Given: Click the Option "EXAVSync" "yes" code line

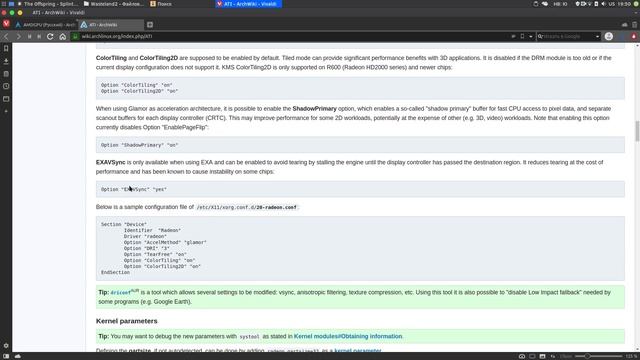Looking at the screenshot, I should (134, 189).
